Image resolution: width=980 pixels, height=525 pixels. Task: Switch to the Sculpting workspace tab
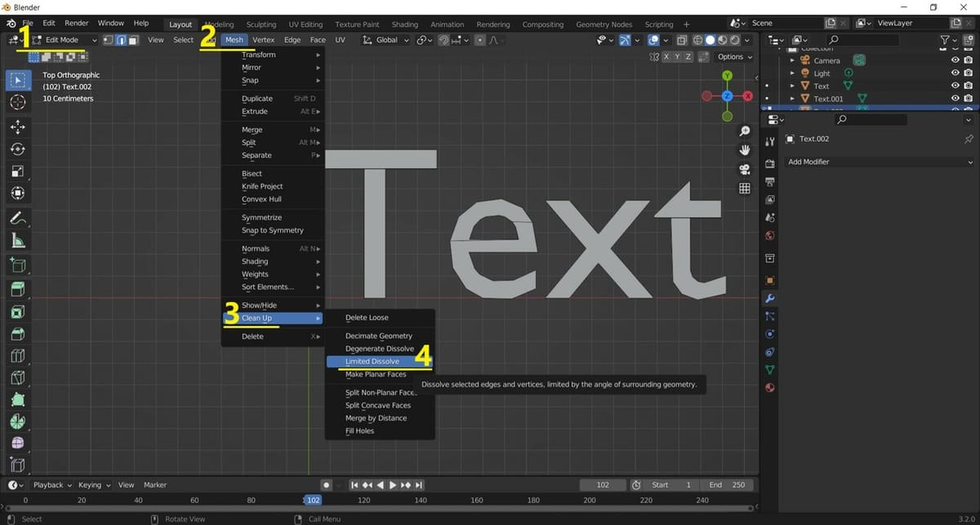[x=261, y=24]
